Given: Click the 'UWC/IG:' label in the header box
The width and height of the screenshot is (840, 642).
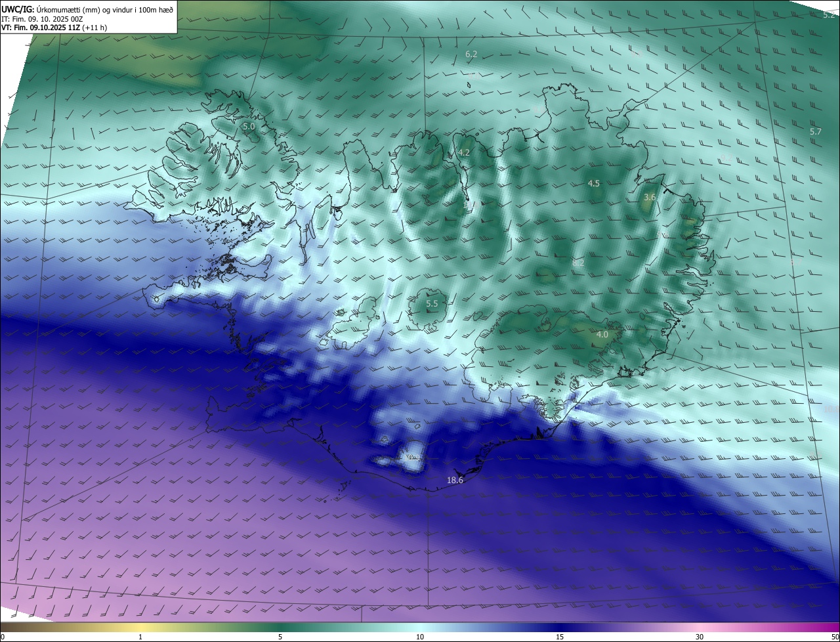Looking at the screenshot, I should click(x=18, y=9).
